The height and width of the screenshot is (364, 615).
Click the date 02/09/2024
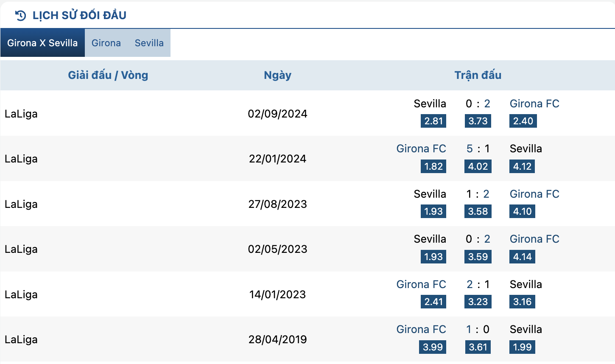[x=277, y=114]
